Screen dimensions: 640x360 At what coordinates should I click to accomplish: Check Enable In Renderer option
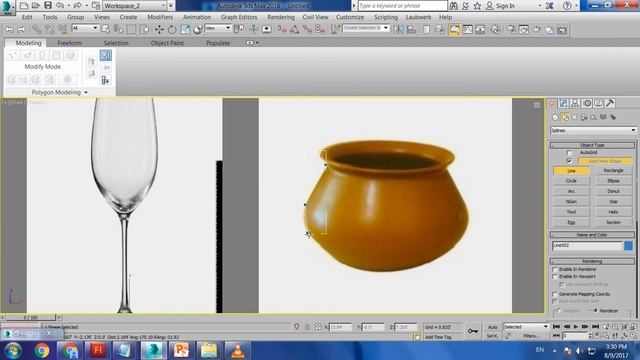pyautogui.click(x=555, y=269)
